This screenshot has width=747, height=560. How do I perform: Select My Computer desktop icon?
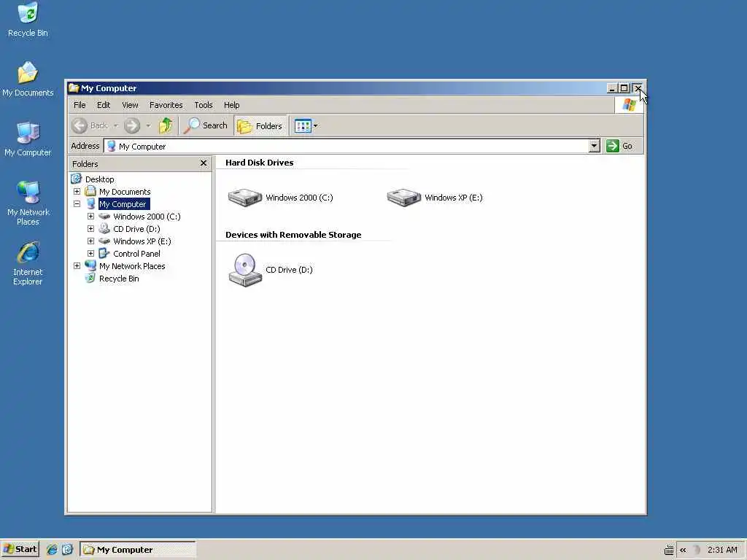[28, 139]
